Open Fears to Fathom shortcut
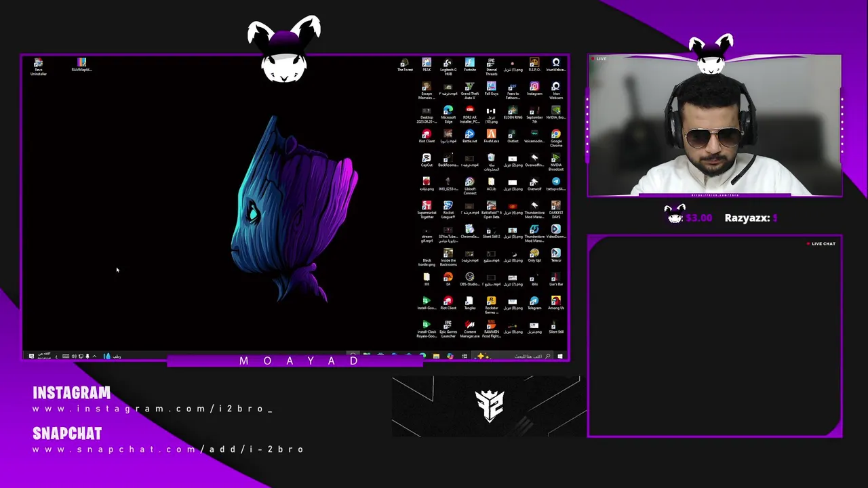868x488 pixels. [513, 91]
